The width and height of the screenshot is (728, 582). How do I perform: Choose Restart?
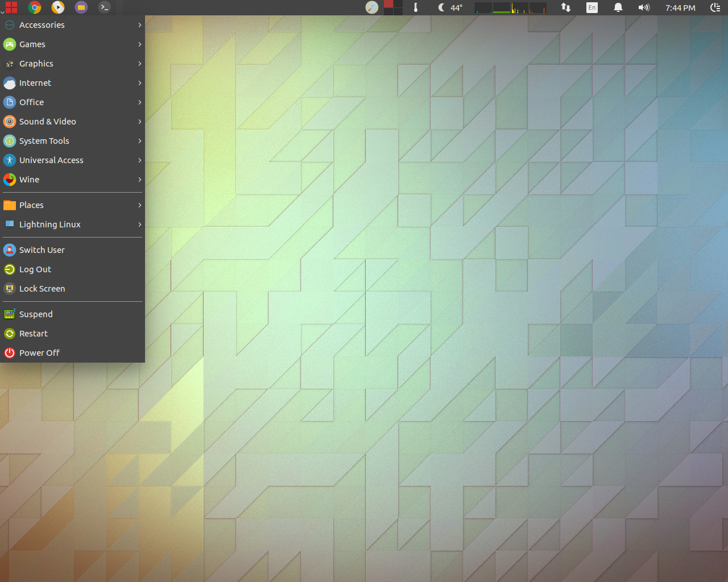pyautogui.click(x=72, y=334)
